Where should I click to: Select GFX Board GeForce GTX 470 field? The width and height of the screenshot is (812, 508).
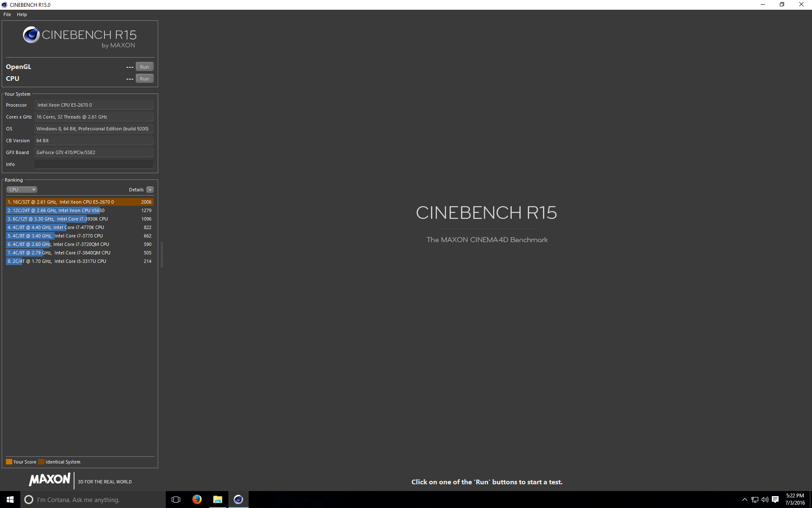[93, 152]
